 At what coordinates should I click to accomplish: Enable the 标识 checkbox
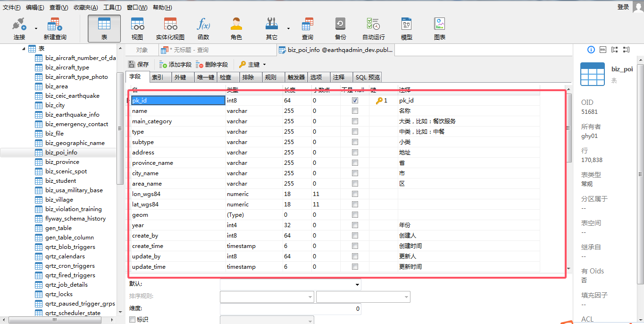(133, 320)
